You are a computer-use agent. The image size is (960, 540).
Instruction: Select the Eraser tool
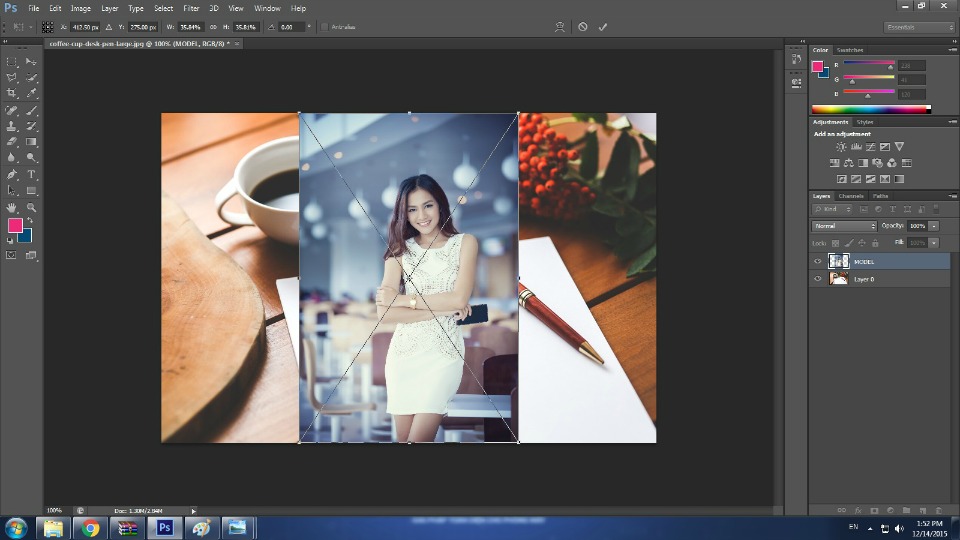point(12,141)
